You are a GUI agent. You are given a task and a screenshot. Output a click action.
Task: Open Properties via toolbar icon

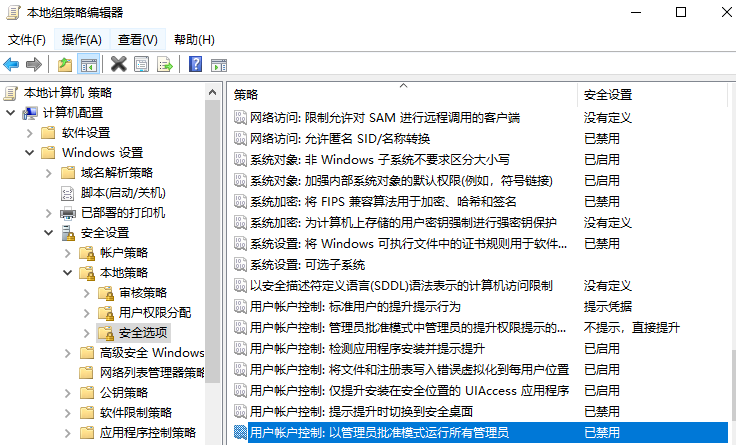[141, 65]
